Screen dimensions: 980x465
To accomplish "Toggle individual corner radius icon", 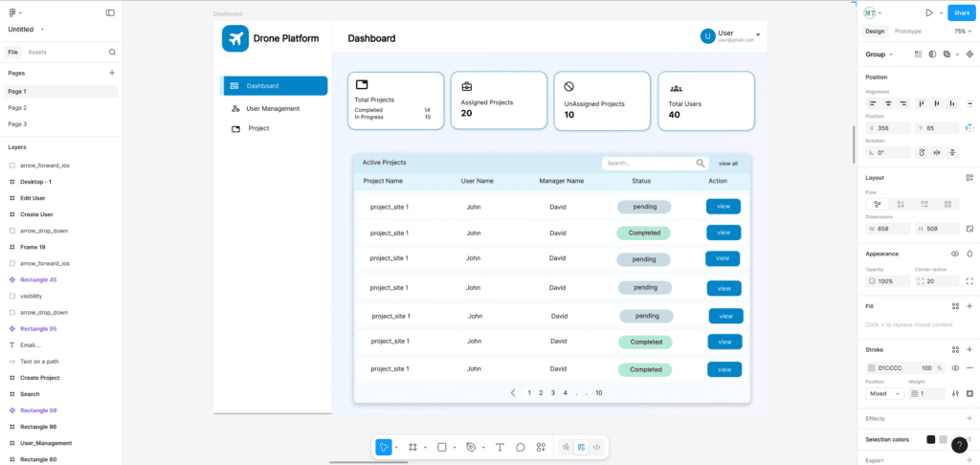I will point(969,281).
